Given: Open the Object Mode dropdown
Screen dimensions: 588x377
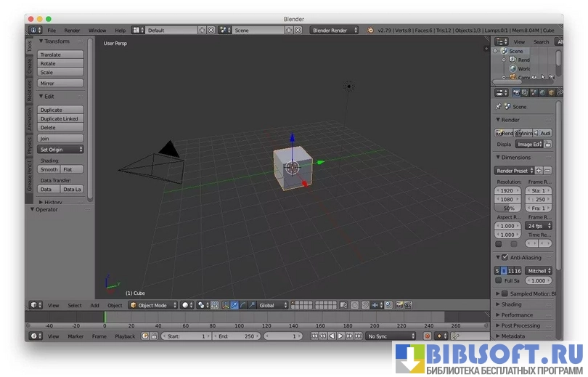Looking at the screenshot, I should point(153,305).
